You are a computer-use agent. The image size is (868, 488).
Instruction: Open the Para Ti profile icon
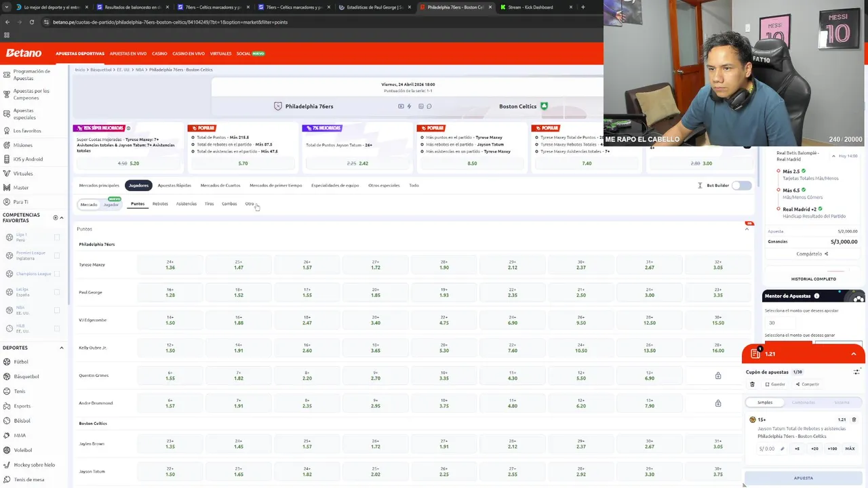point(7,202)
